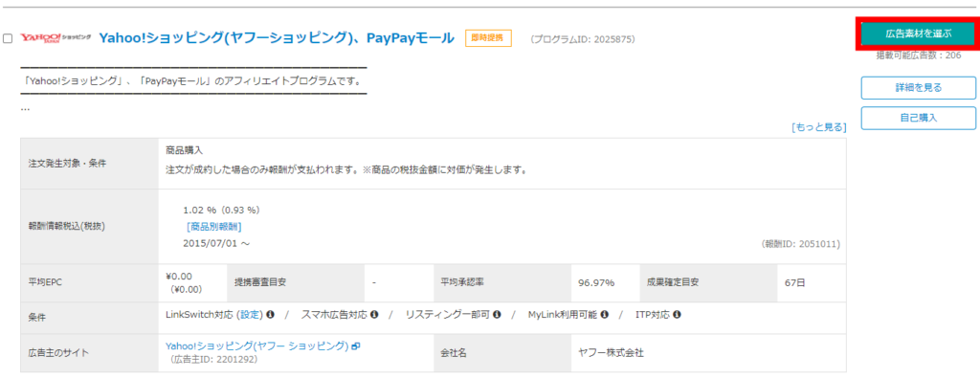Screen dimensions: 980x379
Task: Click the 96.97% approval rate value
Action: click(x=596, y=282)
